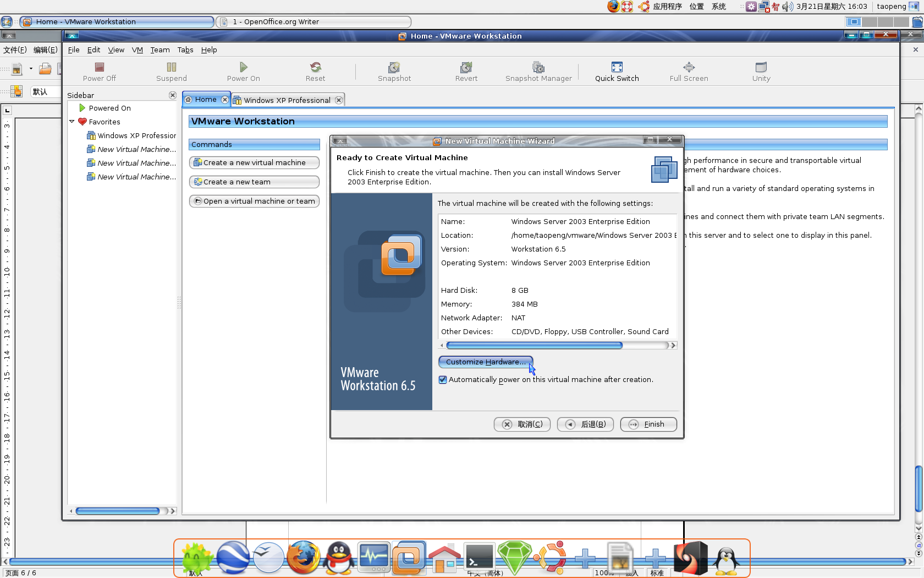Select the last New Virtual Machine entry
The width and height of the screenshot is (924, 578).
tap(132, 177)
